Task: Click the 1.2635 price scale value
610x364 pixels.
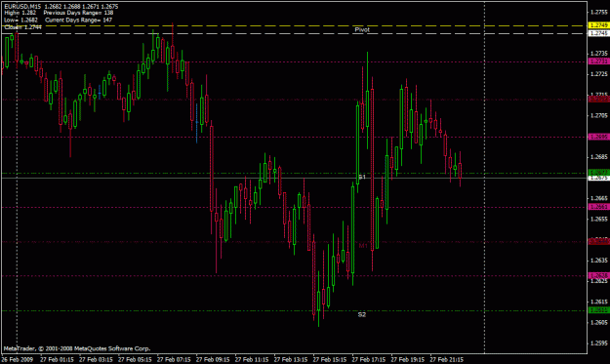Action: 599,261
